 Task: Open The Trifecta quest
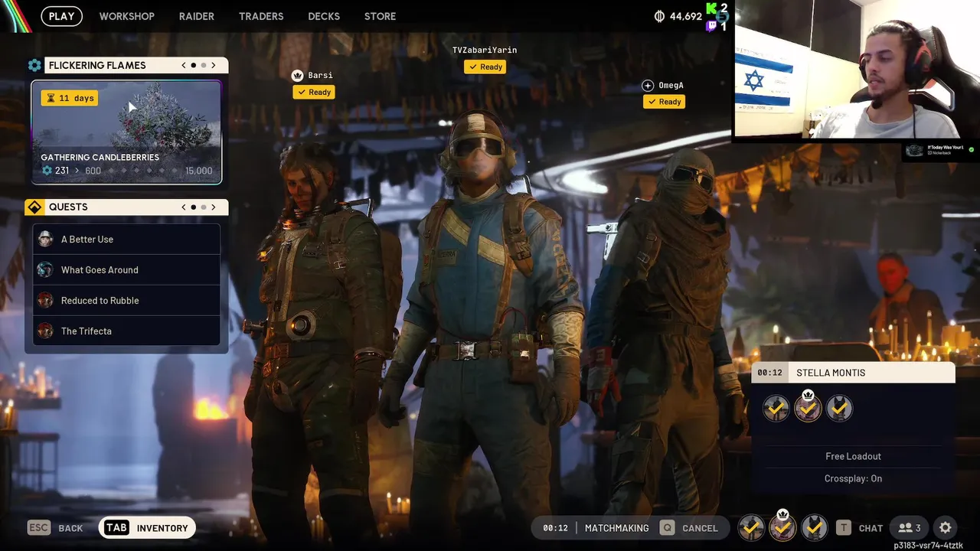126,331
